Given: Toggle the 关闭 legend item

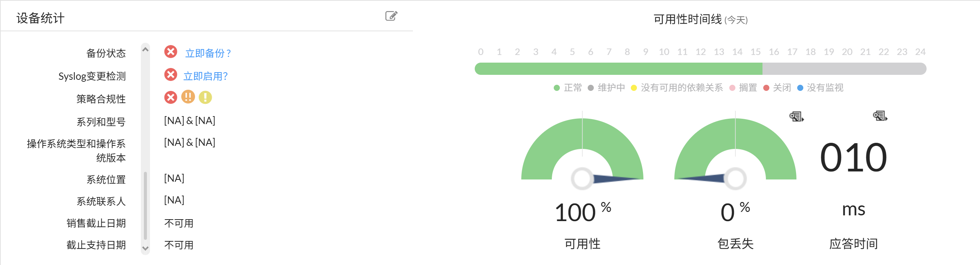Looking at the screenshot, I should [x=779, y=87].
